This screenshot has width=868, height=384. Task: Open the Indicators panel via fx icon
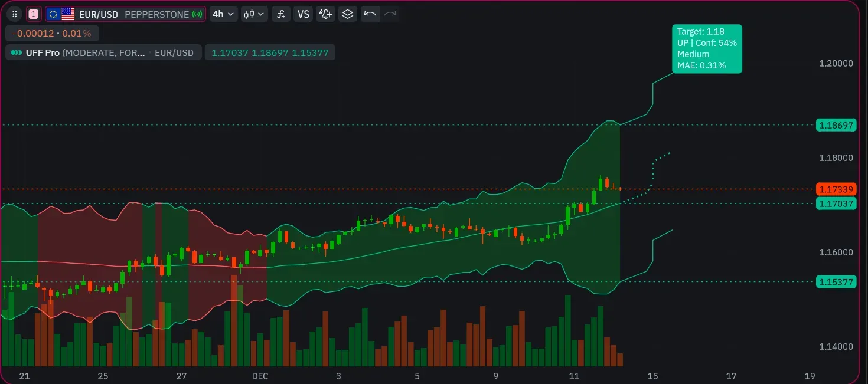pyautogui.click(x=280, y=14)
